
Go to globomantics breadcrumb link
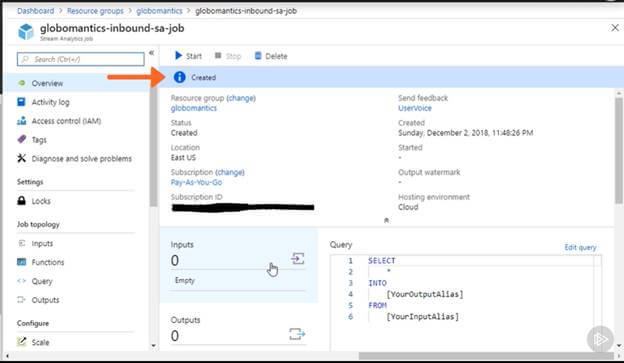coord(159,11)
